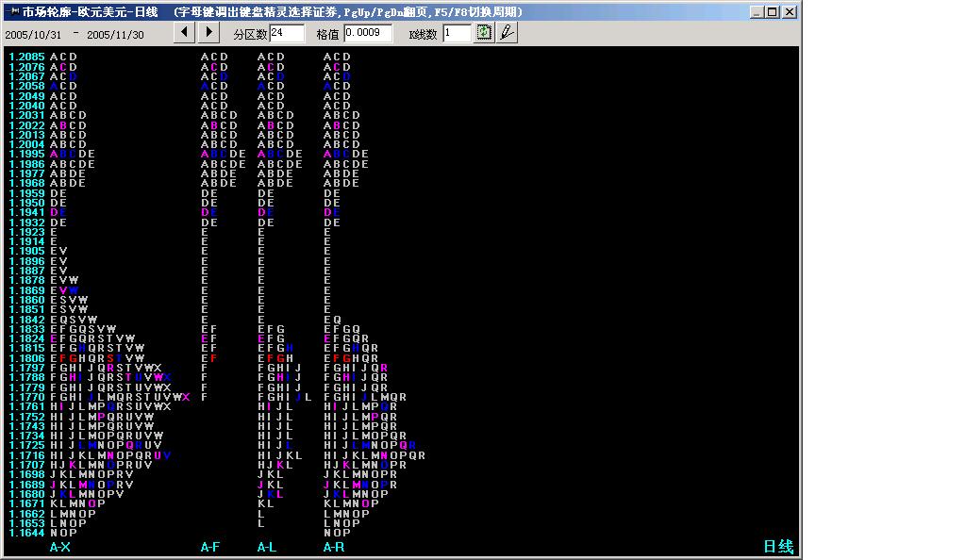Click the A-R profile label

(334, 547)
